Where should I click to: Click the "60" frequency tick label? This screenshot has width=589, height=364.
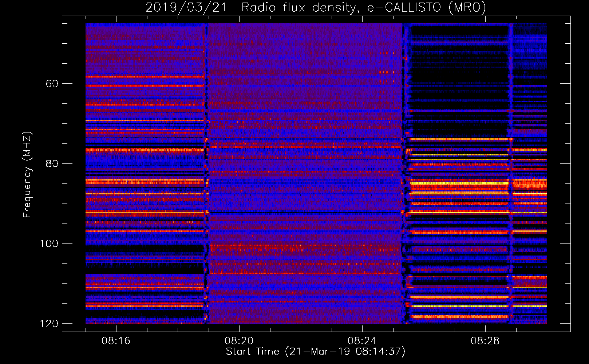pyautogui.click(x=52, y=84)
